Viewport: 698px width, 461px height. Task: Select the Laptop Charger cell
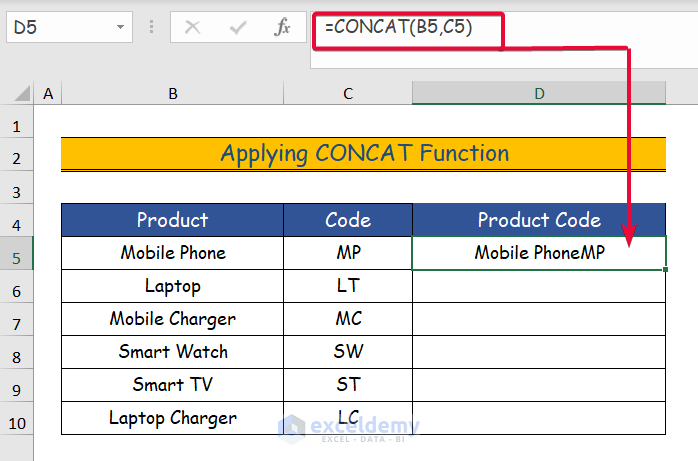[172, 418]
